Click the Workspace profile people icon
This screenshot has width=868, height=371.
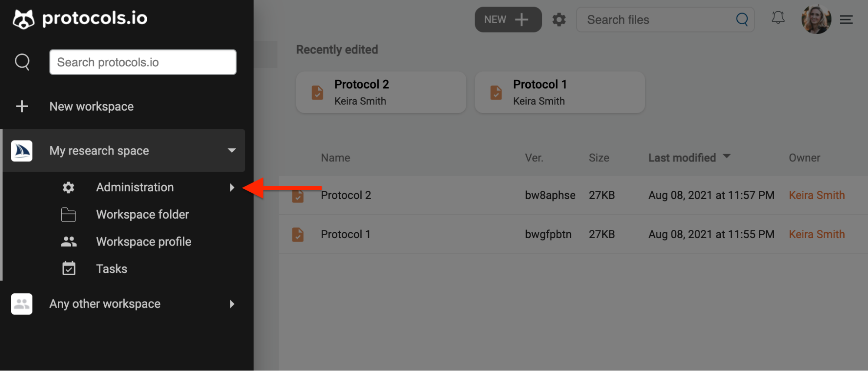[68, 241]
